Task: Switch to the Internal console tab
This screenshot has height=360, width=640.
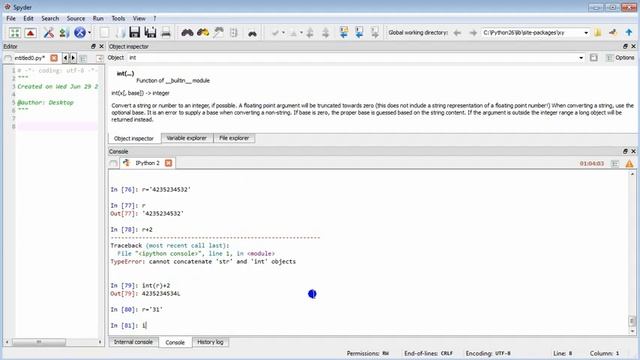Action: [133, 342]
